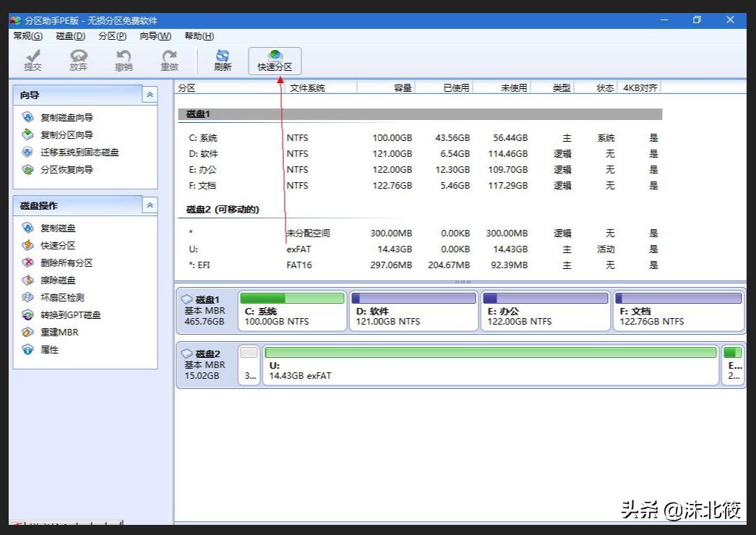Collapse the 磁盘操作 panel chevron
The height and width of the screenshot is (535, 756).
(x=150, y=205)
